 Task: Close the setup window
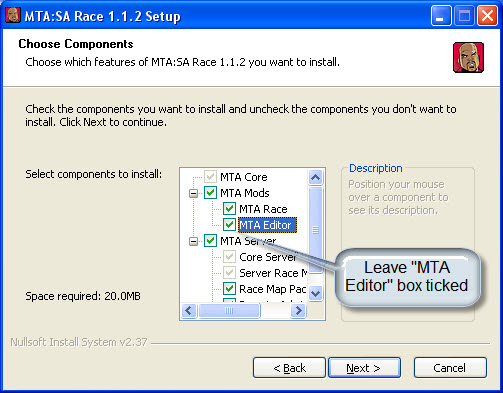(487, 16)
